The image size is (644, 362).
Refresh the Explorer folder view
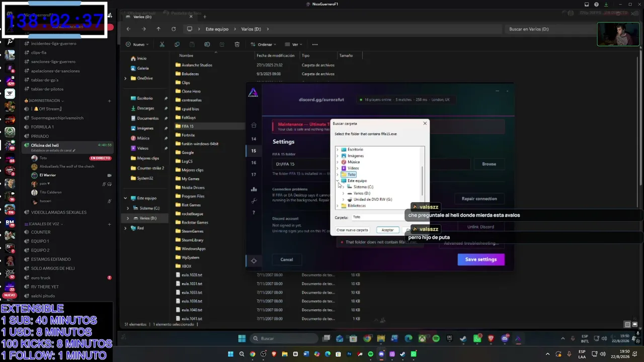click(x=174, y=29)
